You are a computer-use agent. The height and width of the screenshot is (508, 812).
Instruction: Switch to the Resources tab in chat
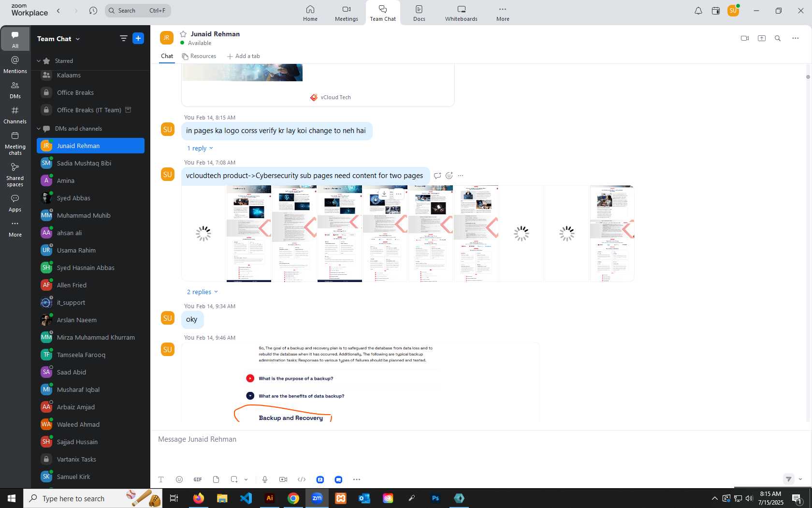(x=199, y=56)
